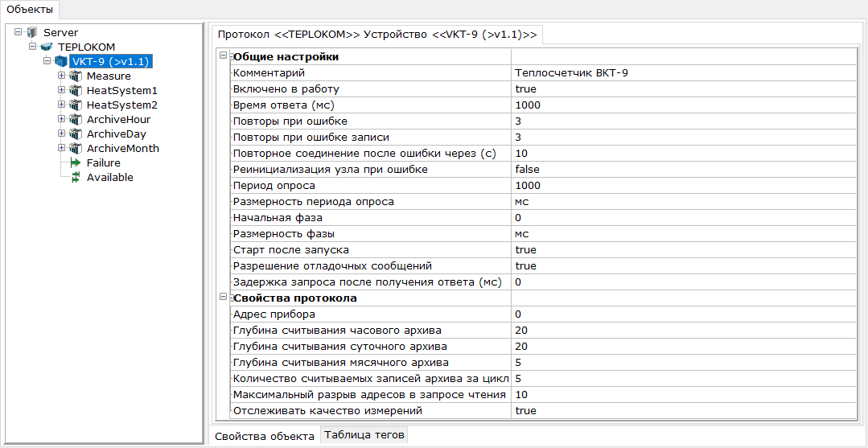Select the Available tag label
Screen dimensions: 868x448
(110, 178)
